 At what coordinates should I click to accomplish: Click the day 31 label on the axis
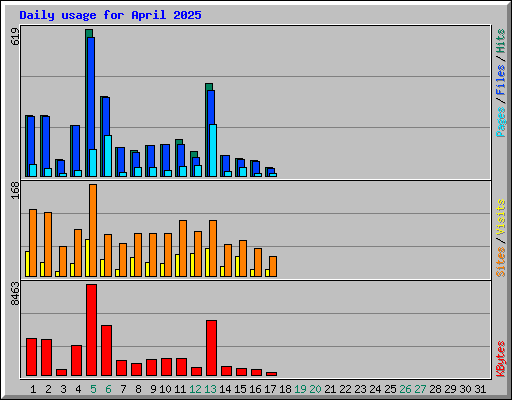(480, 389)
